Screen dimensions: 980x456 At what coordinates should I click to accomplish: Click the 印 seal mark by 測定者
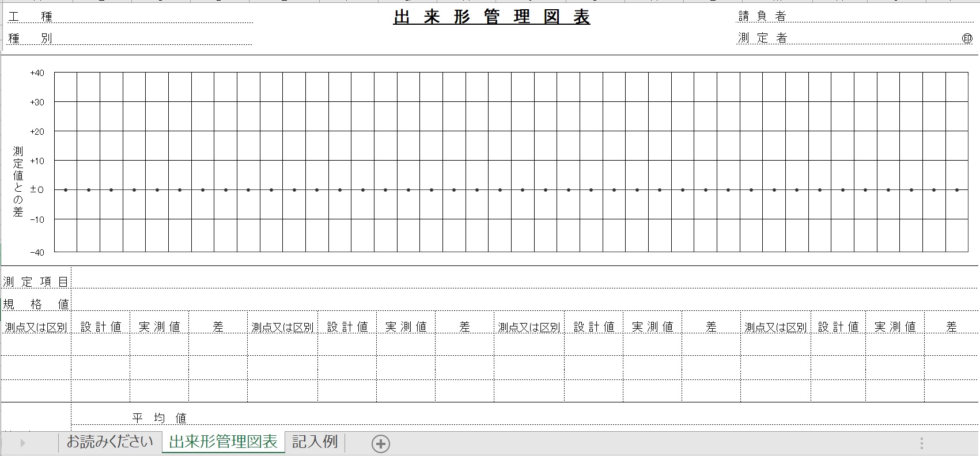click(x=967, y=39)
